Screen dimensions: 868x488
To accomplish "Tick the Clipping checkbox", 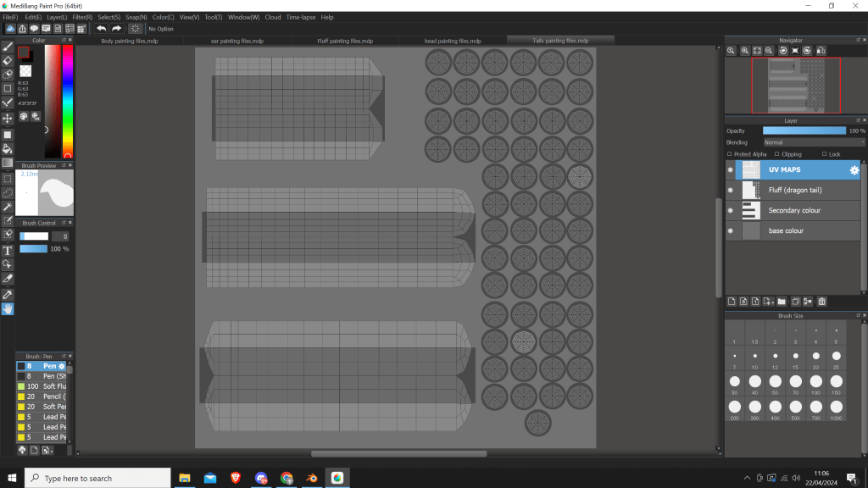I will [777, 154].
